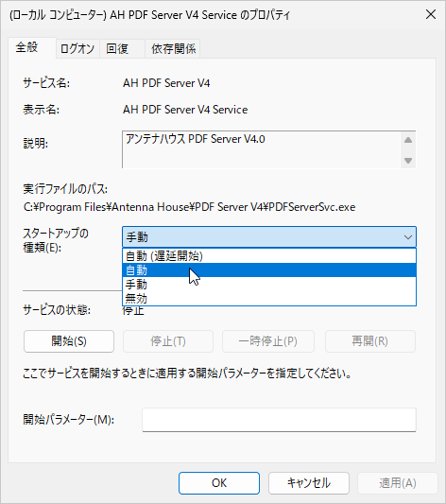Open the 回復 tab

pos(122,49)
